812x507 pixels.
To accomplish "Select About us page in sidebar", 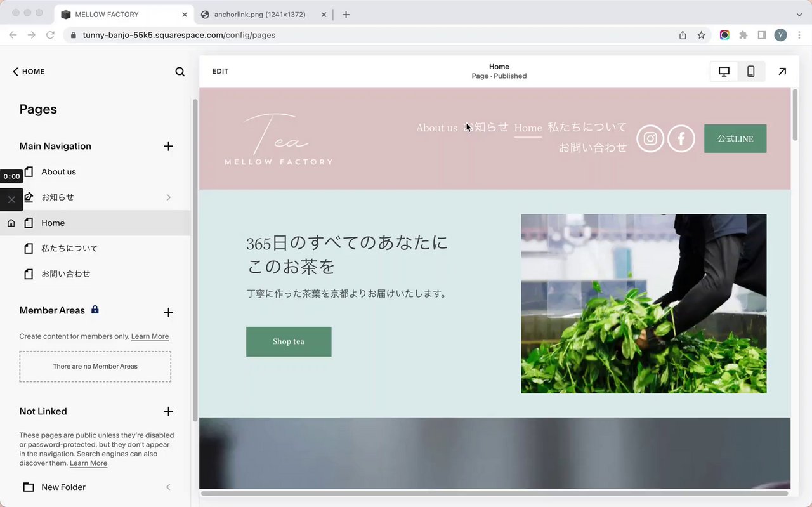I will tap(58, 172).
